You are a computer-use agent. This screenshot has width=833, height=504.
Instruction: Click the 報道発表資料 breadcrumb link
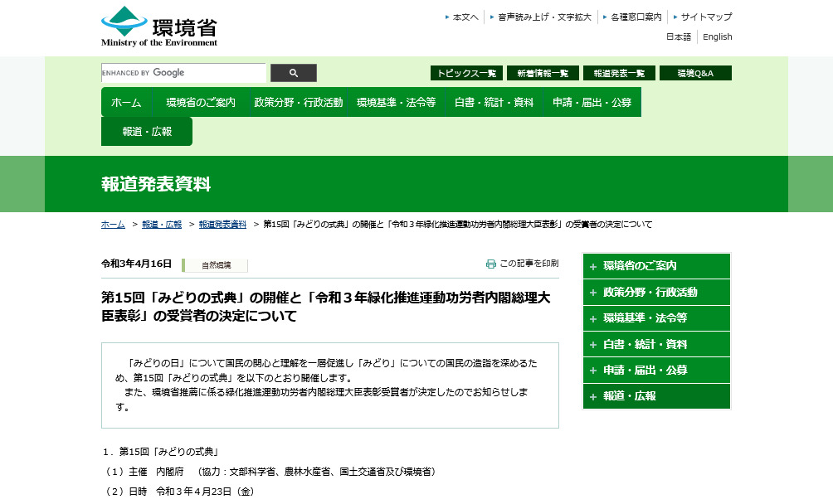click(222, 225)
